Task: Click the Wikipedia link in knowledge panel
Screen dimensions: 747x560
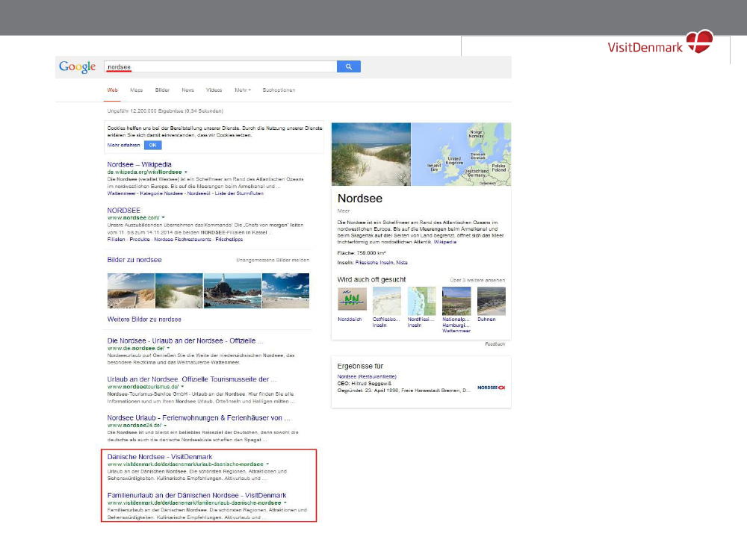Action: coord(445,242)
